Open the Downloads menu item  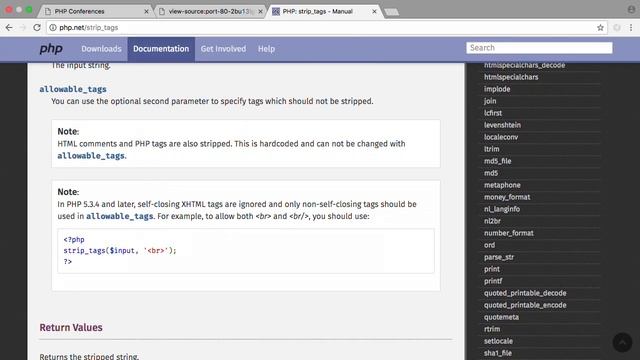101,49
